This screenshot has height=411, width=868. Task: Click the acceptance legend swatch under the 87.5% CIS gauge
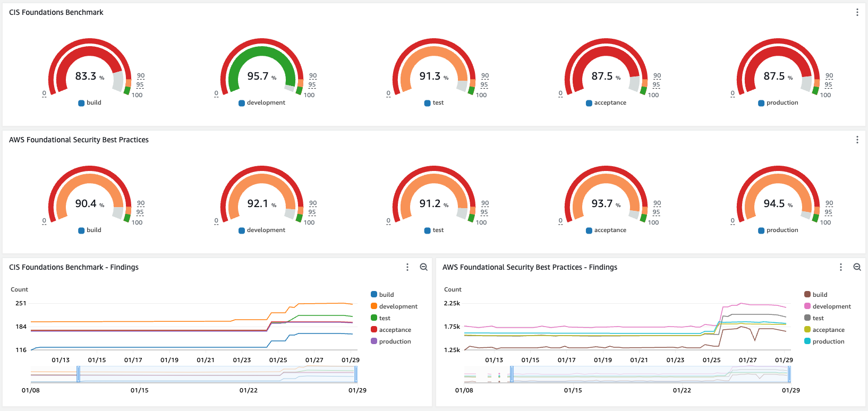[589, 103]
